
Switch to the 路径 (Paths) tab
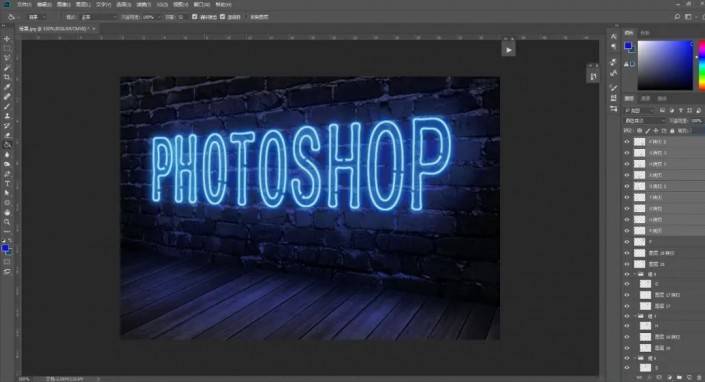click(662, 98)
